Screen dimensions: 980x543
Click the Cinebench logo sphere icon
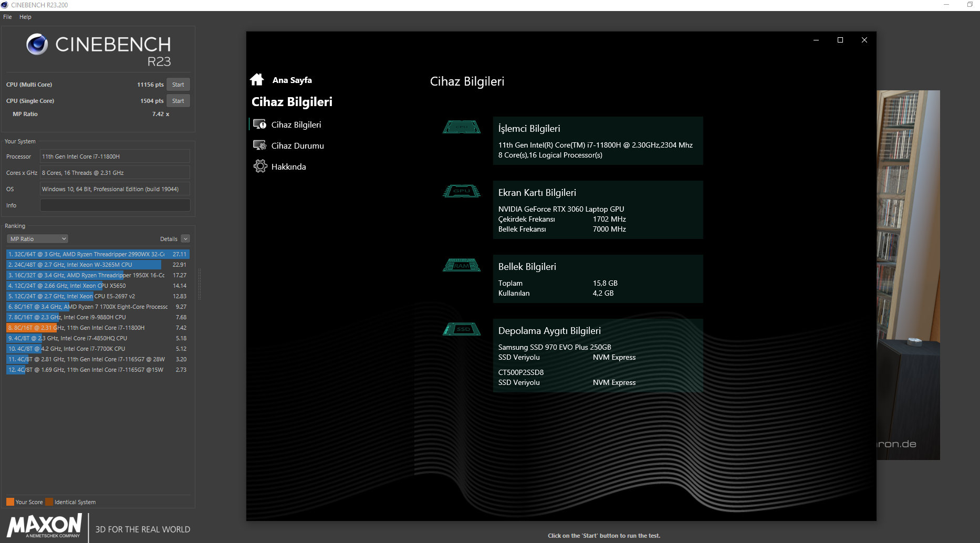pyautogui.click(x=37, y=45)
